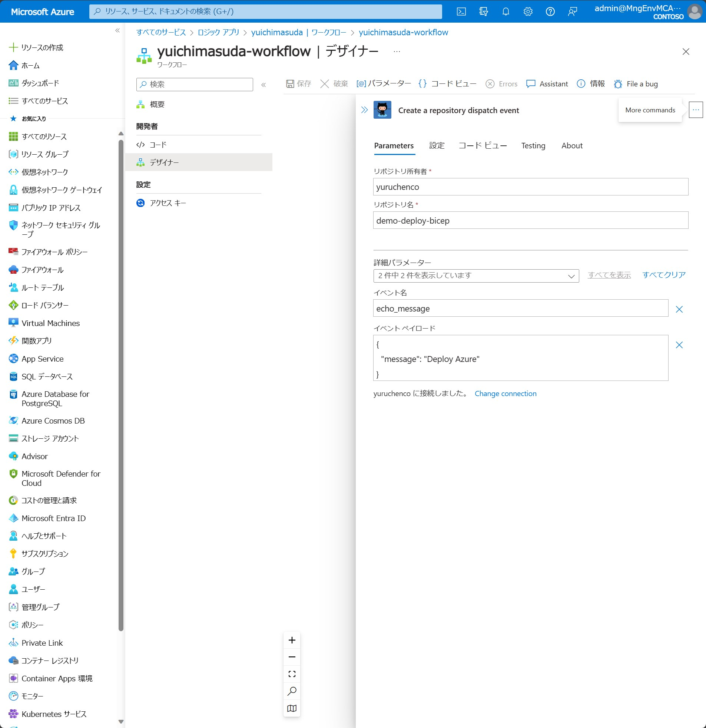Open the Assistant panel icon
Image resolution: width=706 pixels, height=728 pixels.
531,84
